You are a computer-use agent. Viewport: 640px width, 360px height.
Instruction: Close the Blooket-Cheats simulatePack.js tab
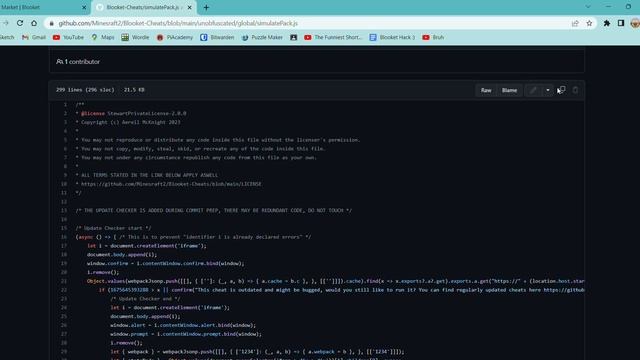tap(189, 7)
